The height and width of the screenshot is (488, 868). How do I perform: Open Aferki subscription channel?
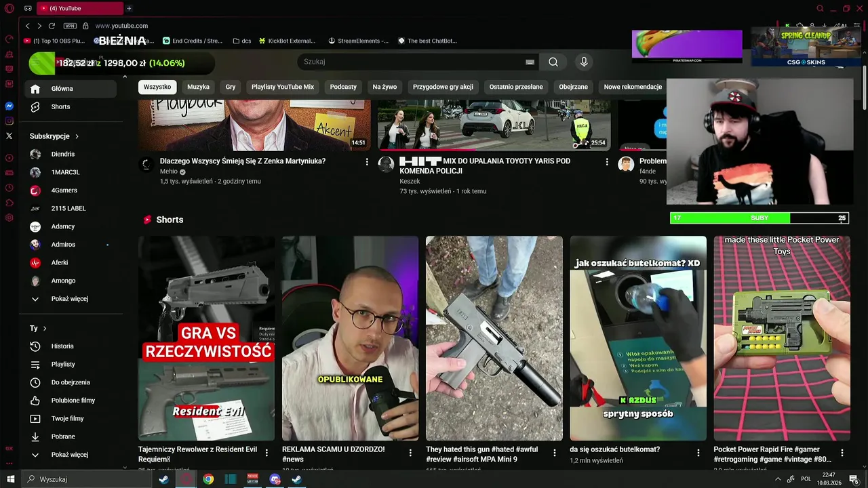71,263
